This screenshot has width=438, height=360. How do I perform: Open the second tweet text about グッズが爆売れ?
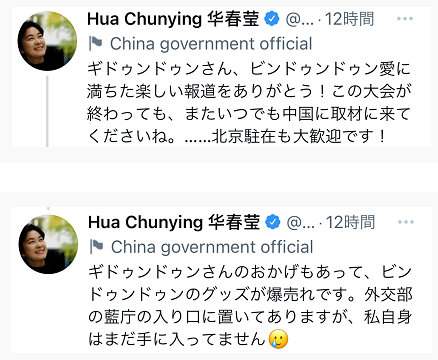pos(250,306)
